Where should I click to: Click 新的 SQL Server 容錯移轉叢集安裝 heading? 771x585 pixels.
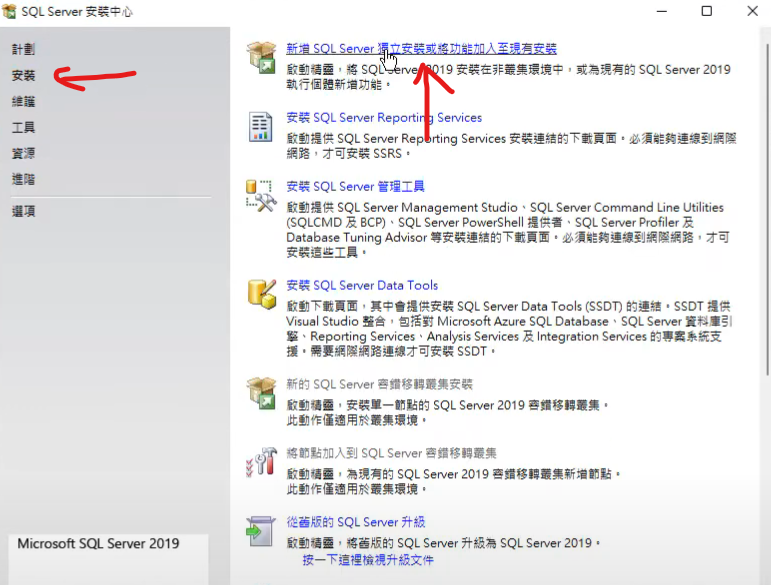380,384
